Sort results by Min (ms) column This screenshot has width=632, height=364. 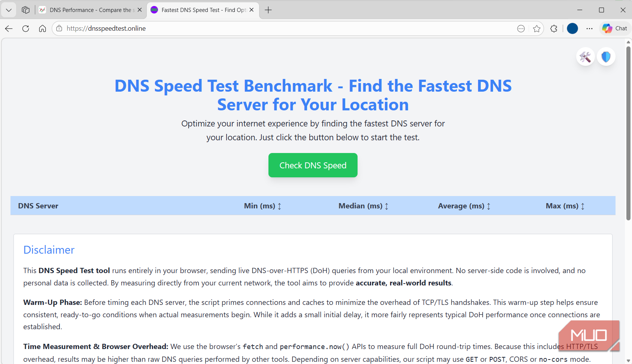pyautogui.click(x=262, y=206)
